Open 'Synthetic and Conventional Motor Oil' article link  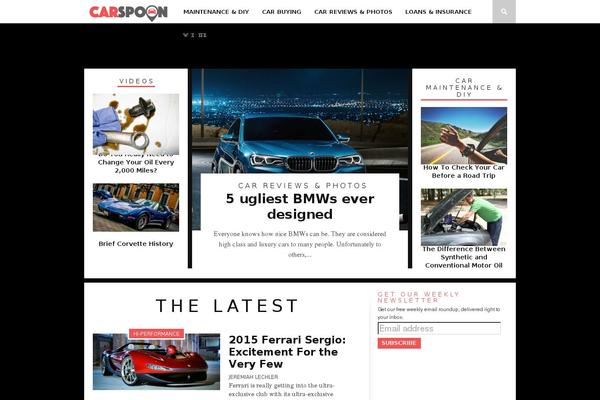click(464, 257)
